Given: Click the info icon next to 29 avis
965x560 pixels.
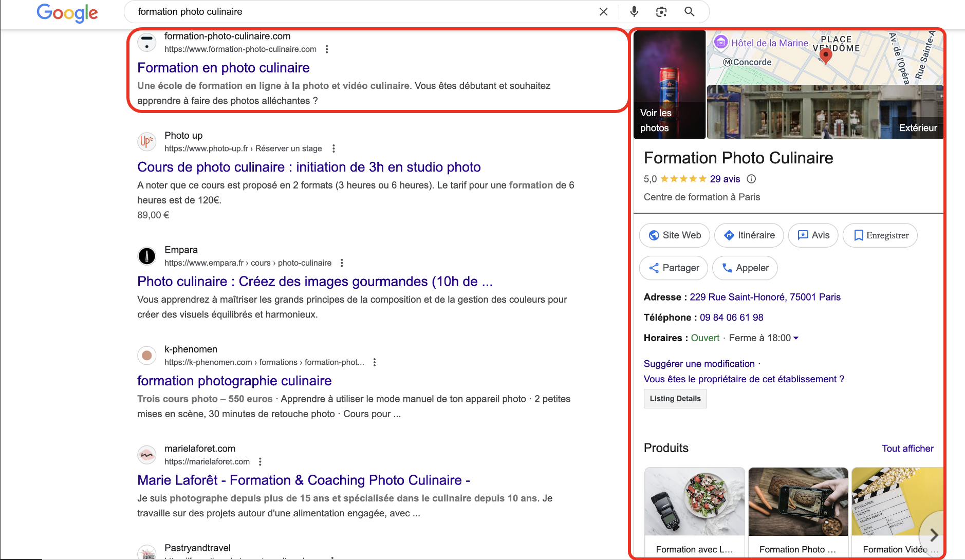Looking at the screenshot, I should pos(751,179).
